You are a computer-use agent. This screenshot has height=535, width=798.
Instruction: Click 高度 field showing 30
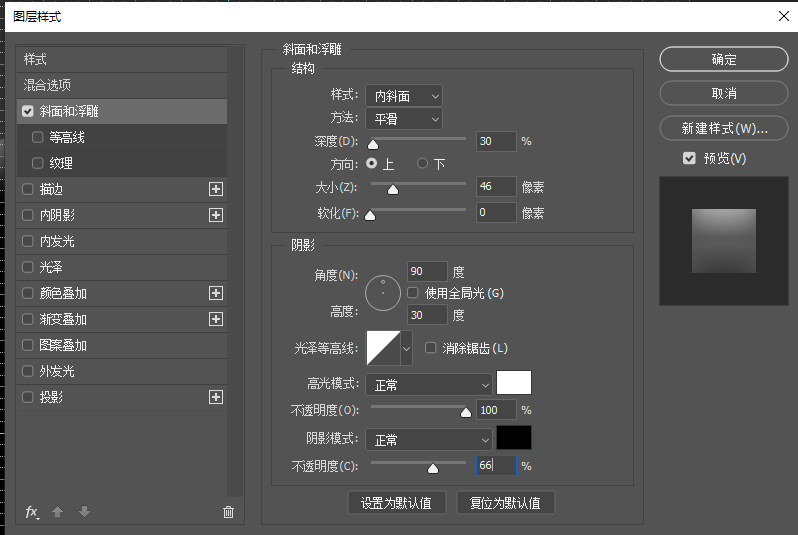coord(428,315)
